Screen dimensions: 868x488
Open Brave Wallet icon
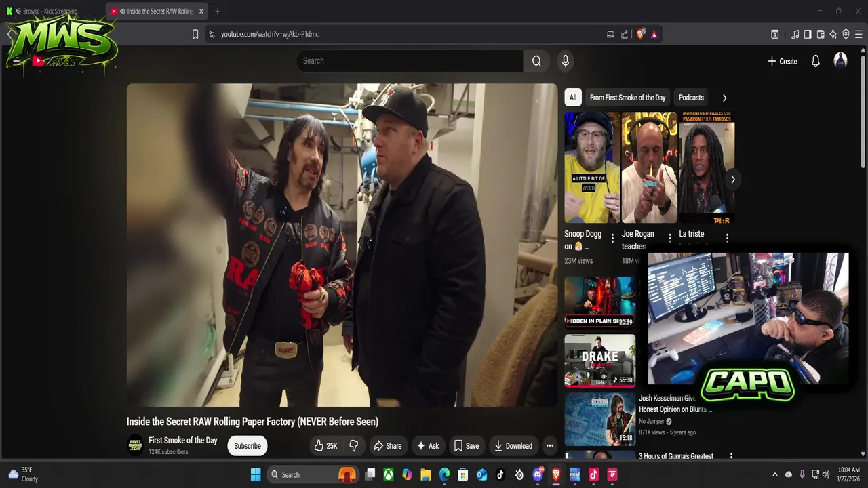click(x=821, y=34)
